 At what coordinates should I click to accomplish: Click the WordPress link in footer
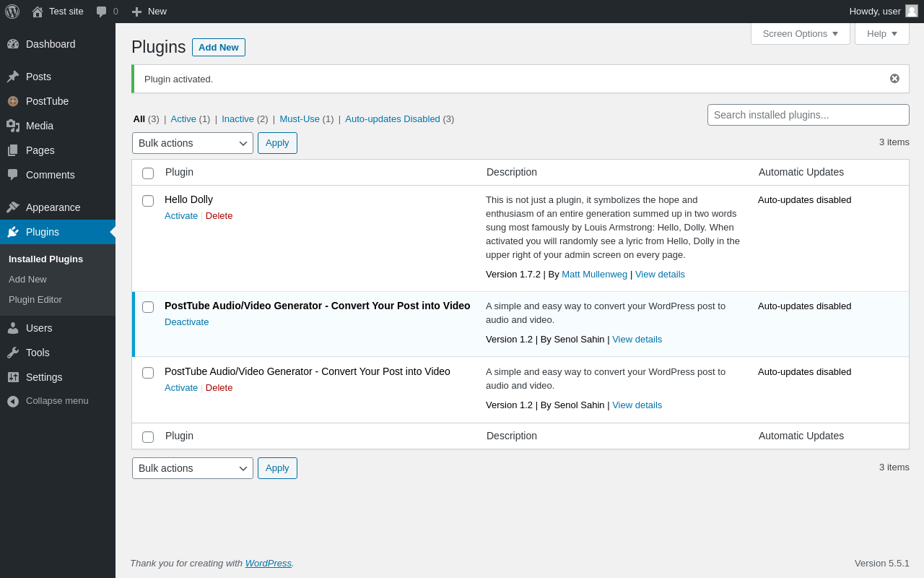click(x=269, y=564)
